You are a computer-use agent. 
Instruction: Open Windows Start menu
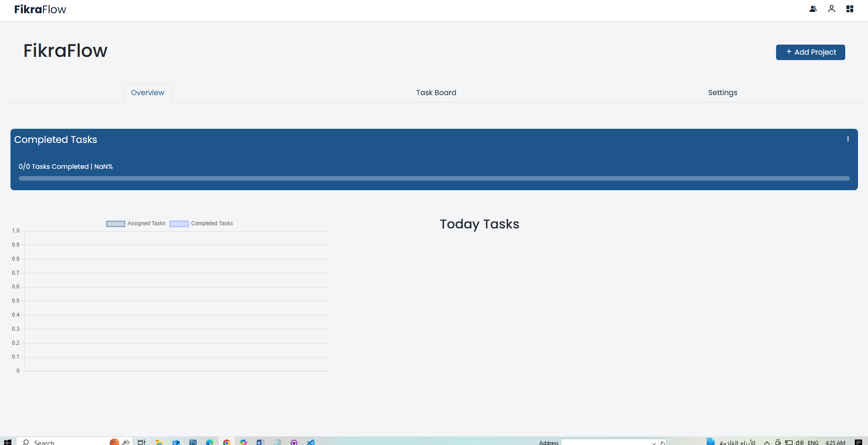[x=7, y=442]
